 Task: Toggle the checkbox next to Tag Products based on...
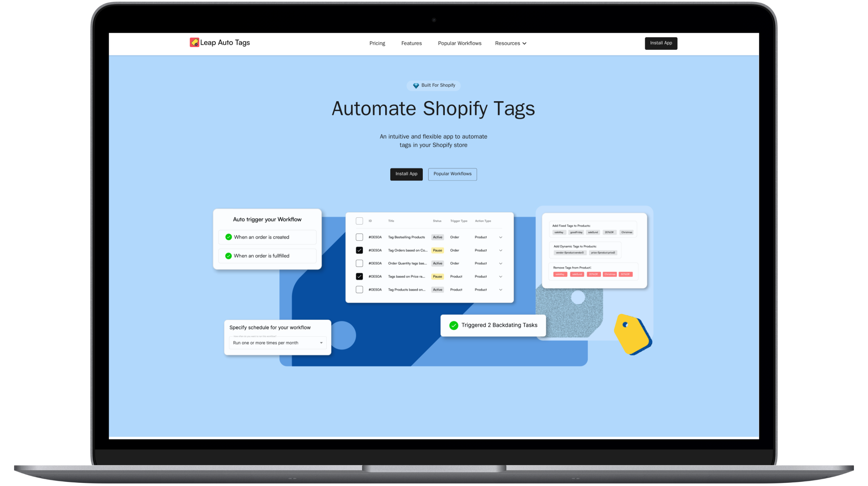tap(359, 290)
